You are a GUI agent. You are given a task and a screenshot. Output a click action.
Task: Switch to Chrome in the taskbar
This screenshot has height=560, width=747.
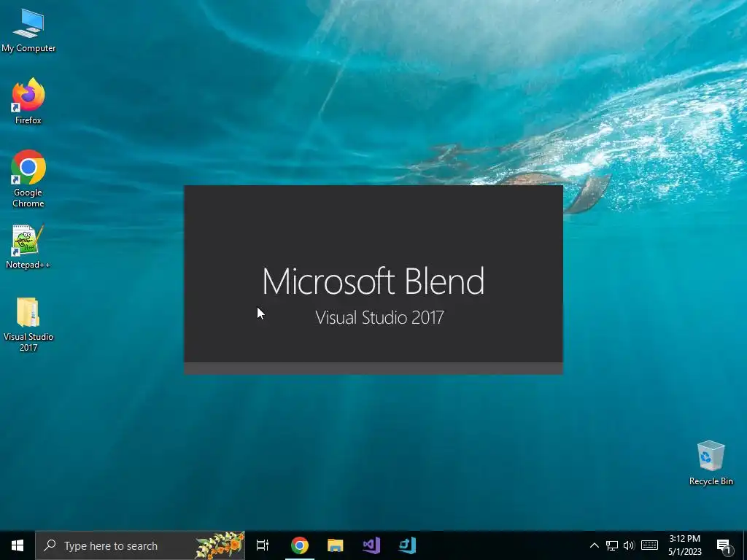(x=300, y=545)
